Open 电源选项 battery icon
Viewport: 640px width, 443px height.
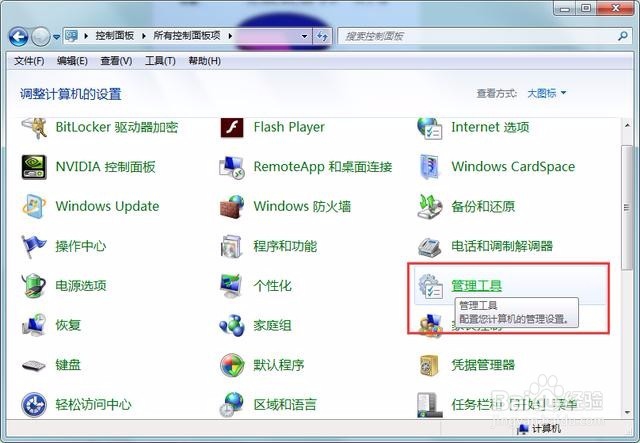(x=34, y=286)
